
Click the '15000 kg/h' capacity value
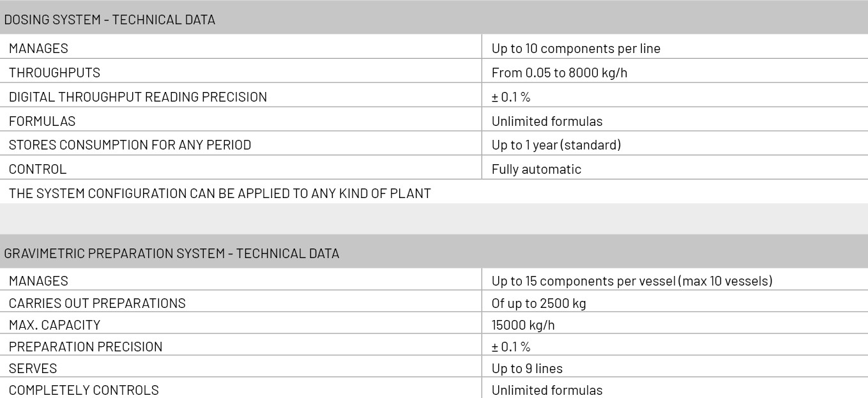[x=523, y=325]
